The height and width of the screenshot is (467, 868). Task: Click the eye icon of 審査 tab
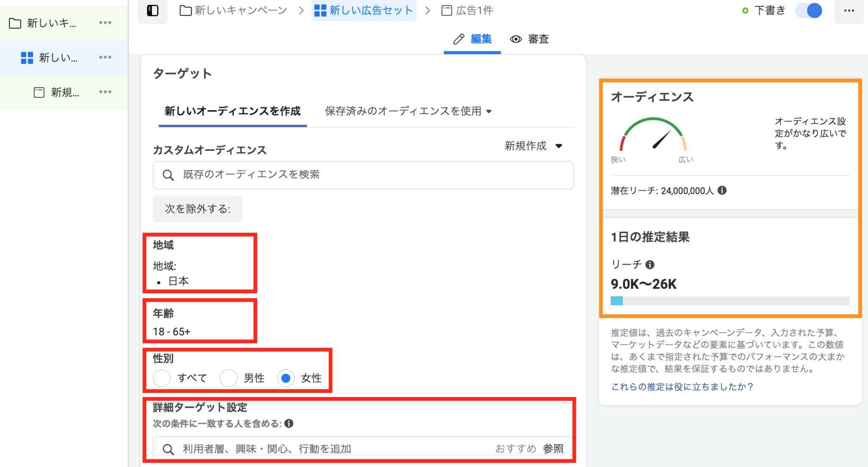pyautogui.click(x=516, y=39)
